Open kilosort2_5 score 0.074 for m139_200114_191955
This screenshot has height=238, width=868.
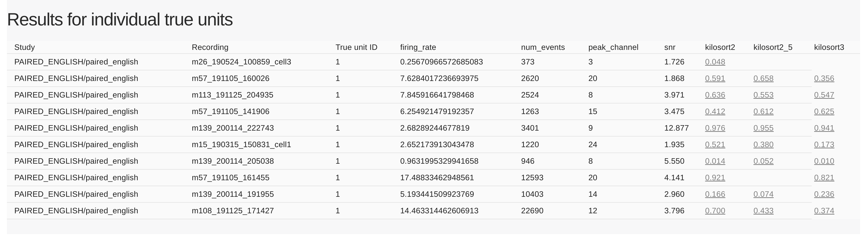pyautogui.click(x=764, y=194)
